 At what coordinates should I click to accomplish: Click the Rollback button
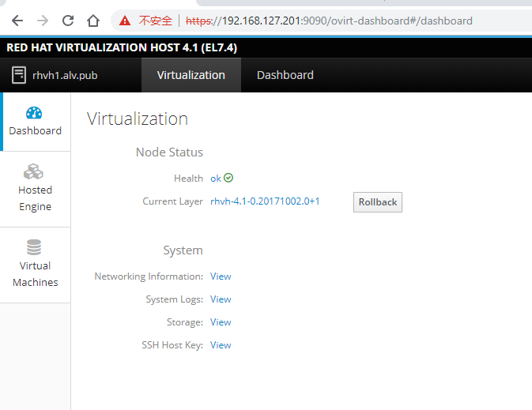coord(378,202)
